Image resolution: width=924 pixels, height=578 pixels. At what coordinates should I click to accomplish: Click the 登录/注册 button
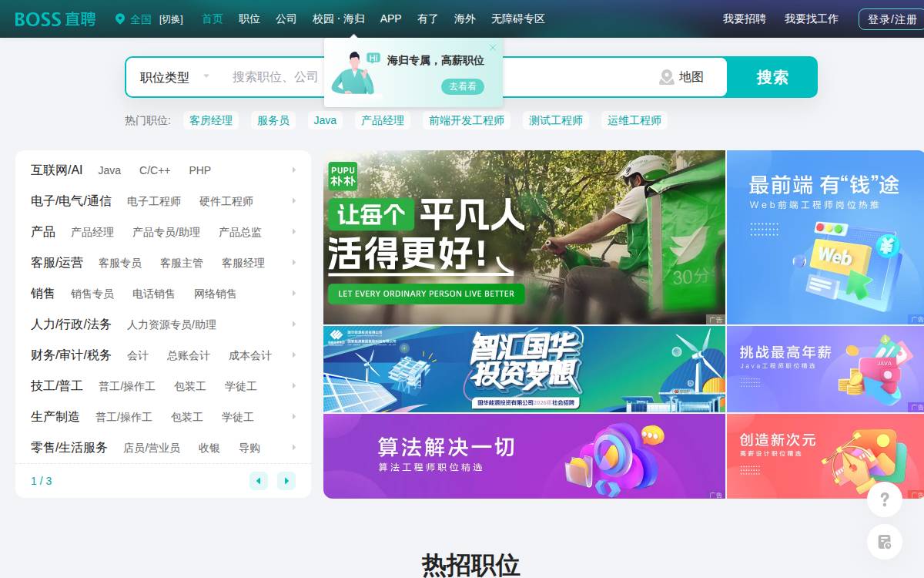click(x=892, y=19)
